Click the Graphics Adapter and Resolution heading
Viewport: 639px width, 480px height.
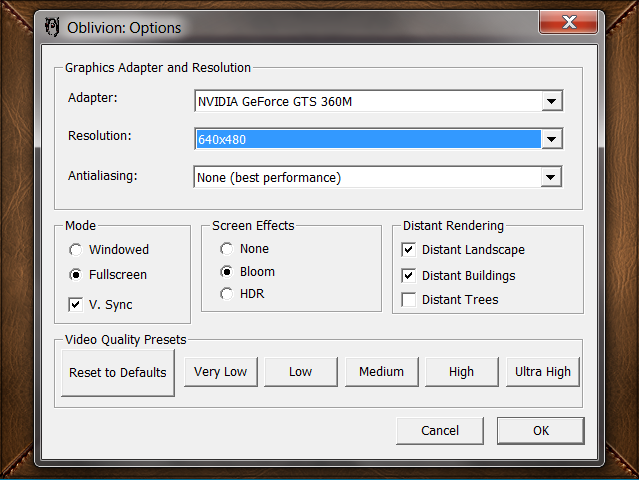click(x=158, y=67)
